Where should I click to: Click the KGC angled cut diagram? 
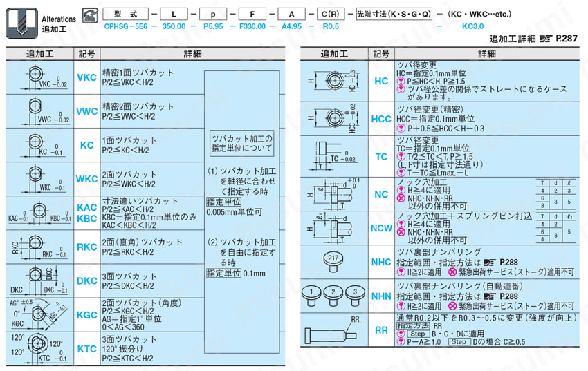point(39,314)
